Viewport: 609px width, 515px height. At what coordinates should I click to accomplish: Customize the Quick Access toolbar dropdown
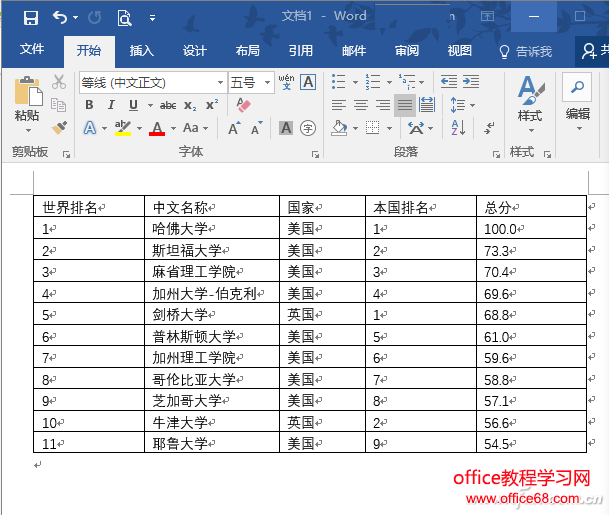point(153,18)
